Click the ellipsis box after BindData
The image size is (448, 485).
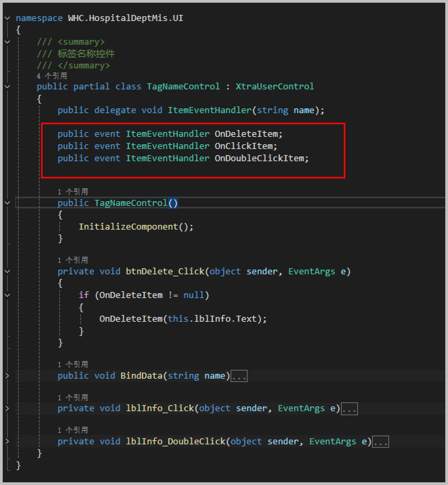239,376
